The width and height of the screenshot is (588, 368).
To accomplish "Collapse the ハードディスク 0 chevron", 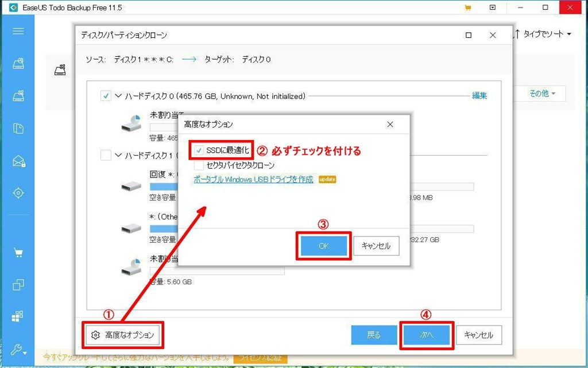I will (118, 96).
